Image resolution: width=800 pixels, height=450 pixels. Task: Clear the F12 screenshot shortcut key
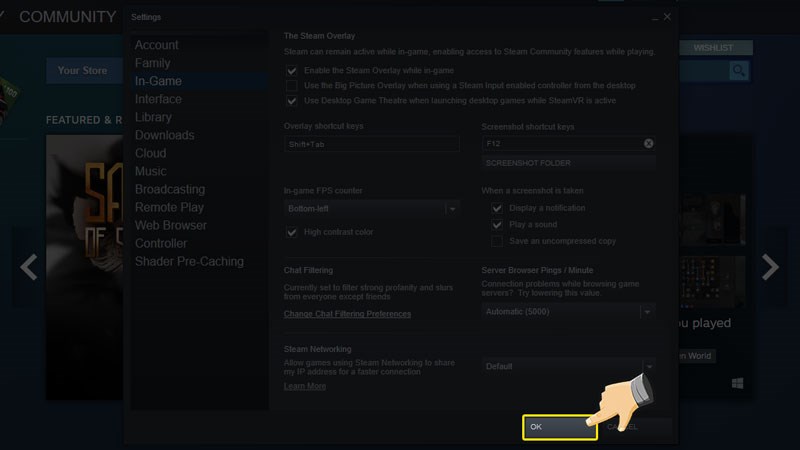648,143
